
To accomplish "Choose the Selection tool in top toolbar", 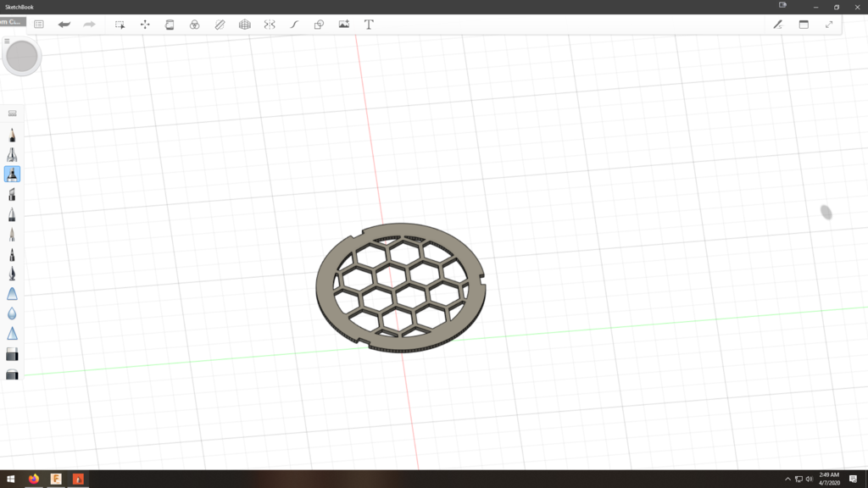I will tap(120, 25).
